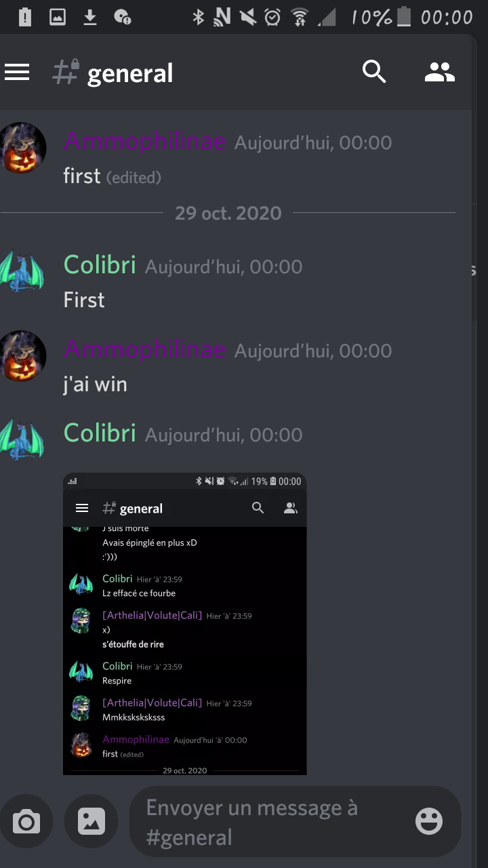Image resolution: width=488 pixels, height=868 pixels.
Task: Tap the "29 oct. 2020" date divider
Action: [x=228, y=213]
